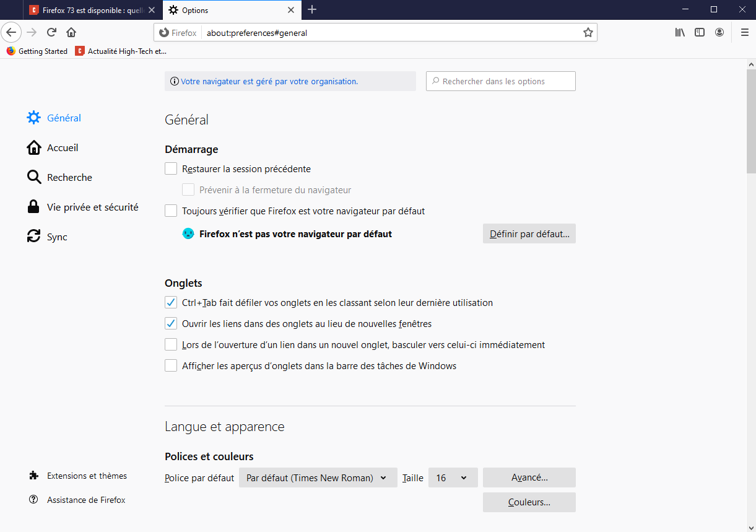Click the Reload page icon
Viewport: 756px width, 532px height.
pyautogui.click(x=52, y=32)
